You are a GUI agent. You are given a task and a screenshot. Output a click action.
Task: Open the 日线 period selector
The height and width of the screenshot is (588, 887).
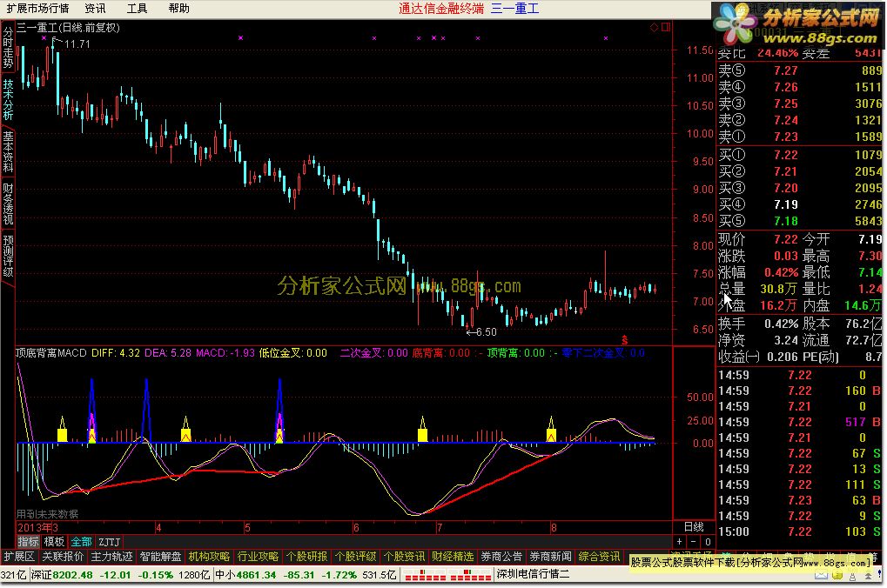(x=694, y=527)
